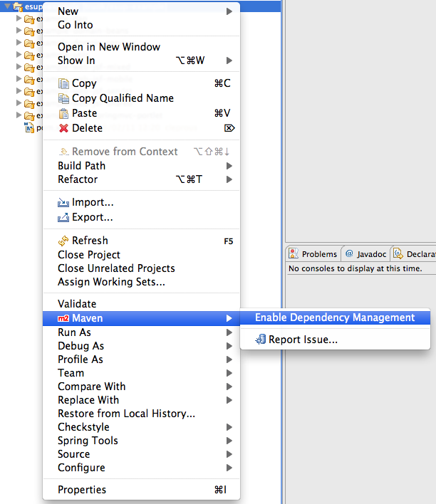Click the m2 Maven icon
This screenshot has width=436, height=504.
tap(63, 318)
